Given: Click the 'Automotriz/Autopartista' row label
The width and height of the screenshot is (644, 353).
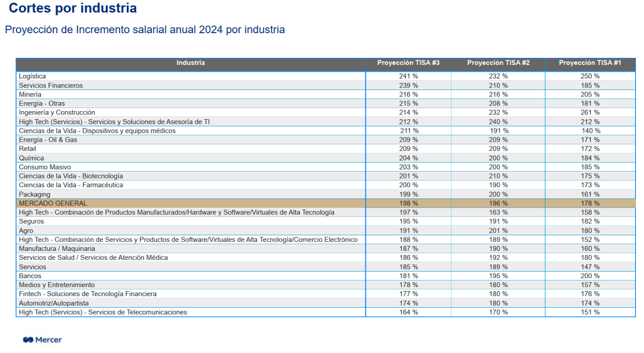Looking at the screenshot, I should (x=54, y=303).
